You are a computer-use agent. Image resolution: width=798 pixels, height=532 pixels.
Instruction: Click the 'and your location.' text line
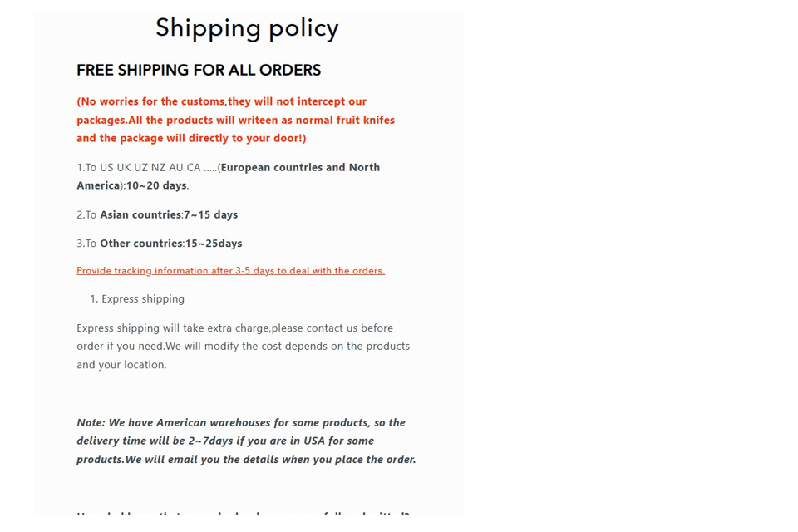pos(121,365)
